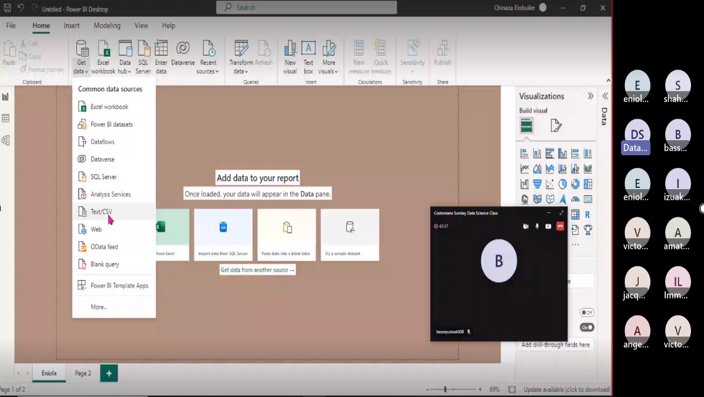Open the Page 2 tab

tap(83, 373)
